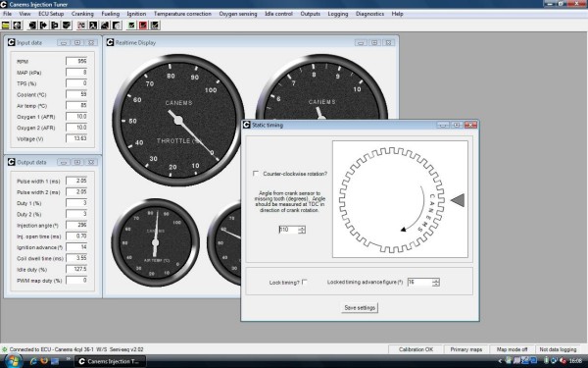Click the taskbar clock
Image resolution: width=588 pixels, height=368 pixels.
coord(575,361)
